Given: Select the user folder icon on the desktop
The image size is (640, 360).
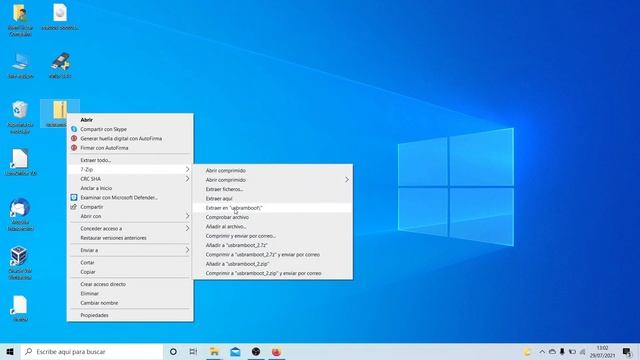Looking at the screenshot, I should point(20,13).
